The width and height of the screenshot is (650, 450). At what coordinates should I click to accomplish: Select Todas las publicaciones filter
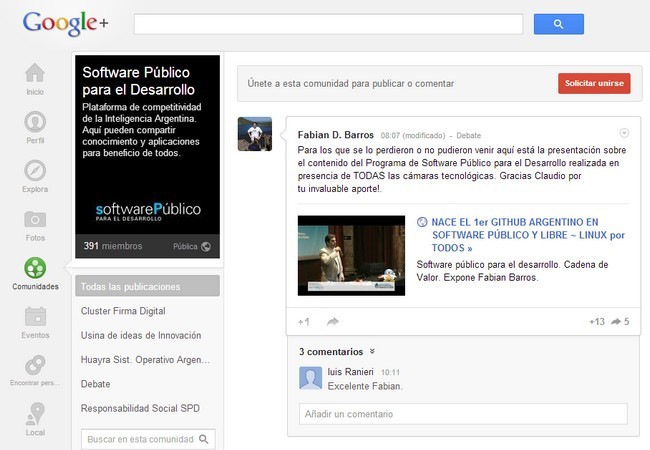[x=148, y=286]
